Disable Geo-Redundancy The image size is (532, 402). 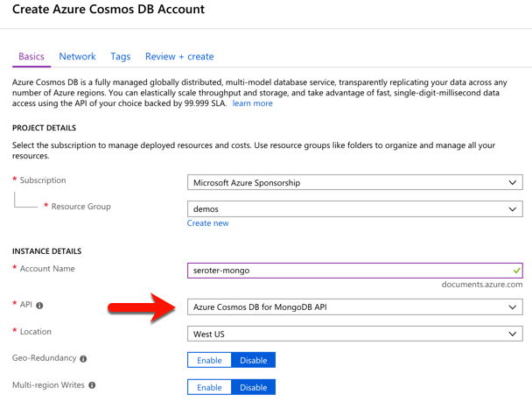pos(254,360)
